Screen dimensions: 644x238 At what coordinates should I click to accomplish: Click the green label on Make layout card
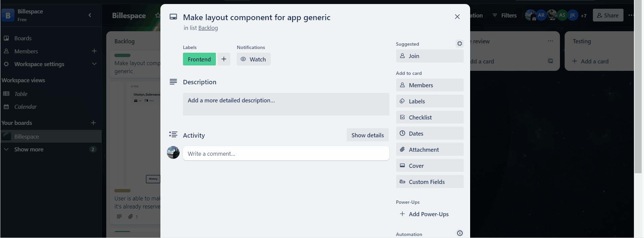pyautogui.click(x=122, y=55)
